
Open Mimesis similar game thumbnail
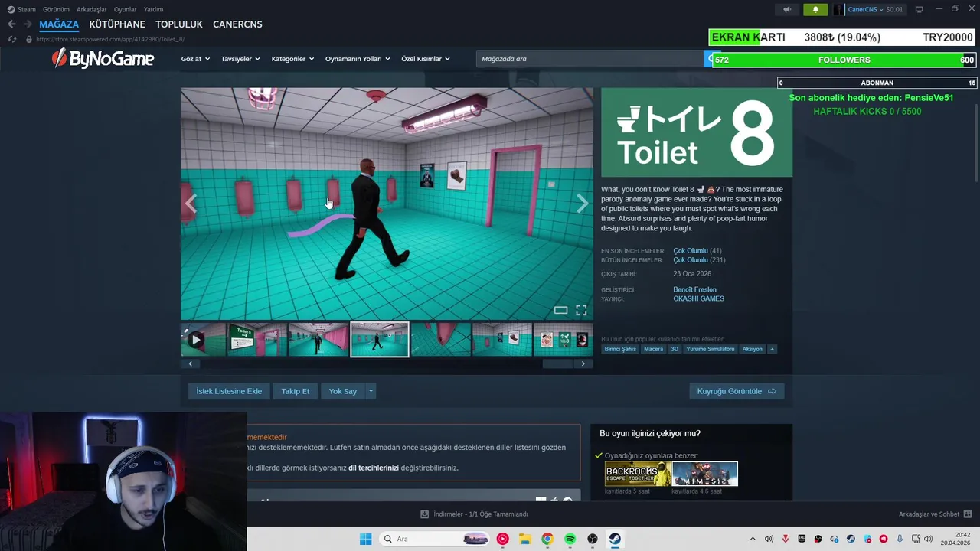coord(704,474)
